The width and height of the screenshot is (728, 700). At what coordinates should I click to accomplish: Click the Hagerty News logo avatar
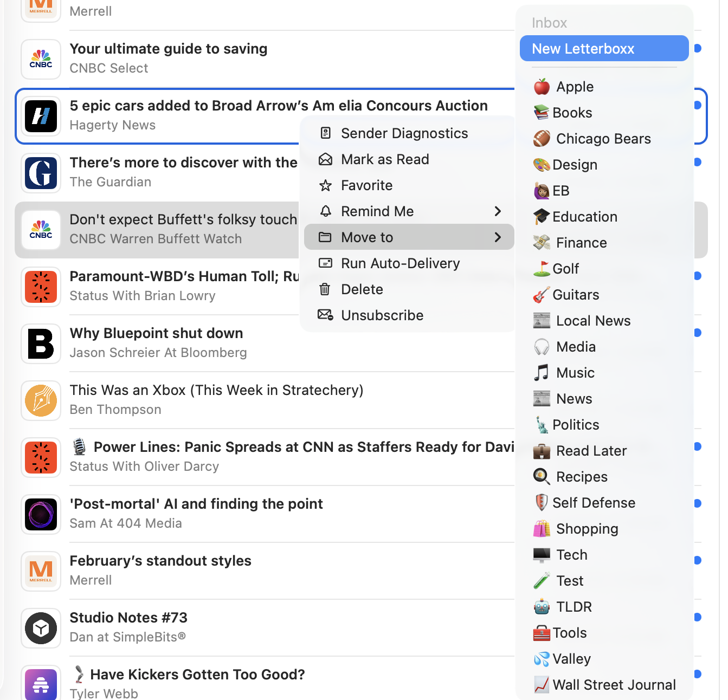point(41,116)
